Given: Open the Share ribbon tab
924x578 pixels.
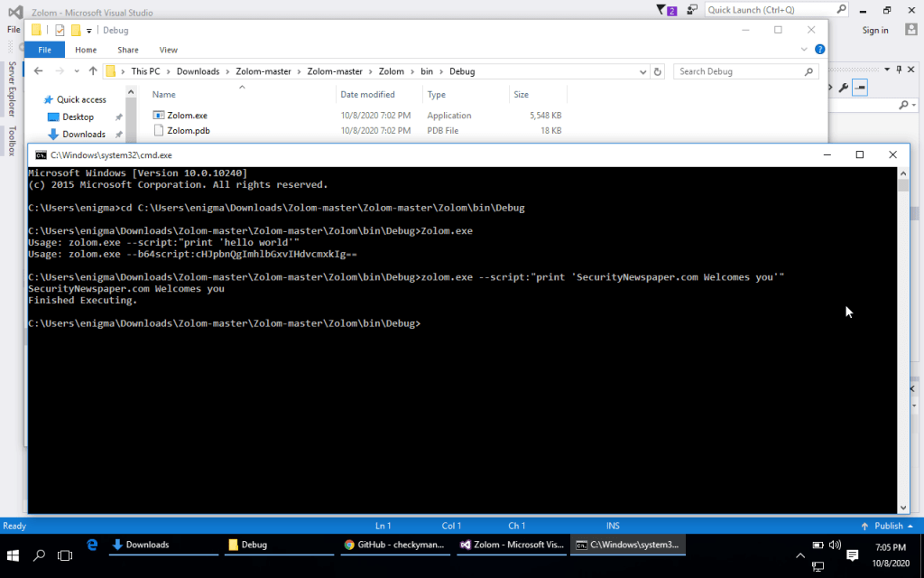Looking at the screenshot, I should tap(128, 51).
